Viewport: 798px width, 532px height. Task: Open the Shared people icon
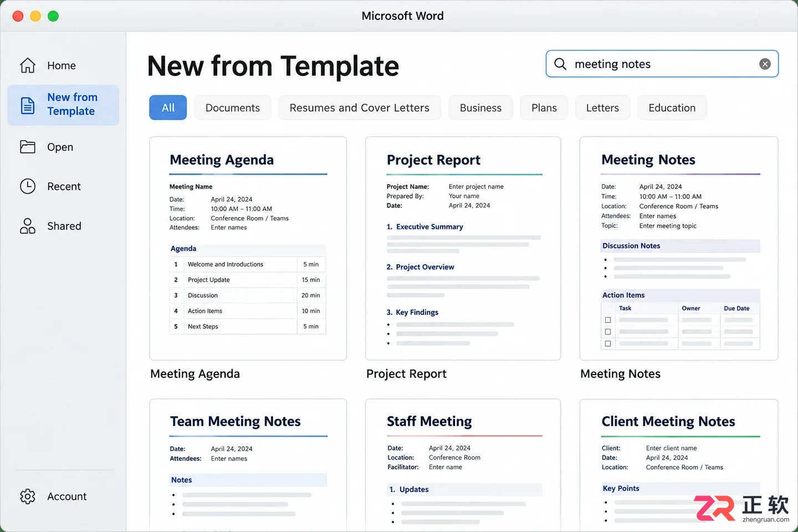(28, 226)
